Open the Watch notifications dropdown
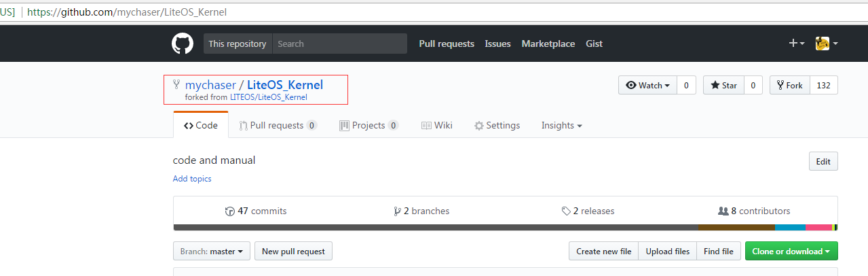 648,86
